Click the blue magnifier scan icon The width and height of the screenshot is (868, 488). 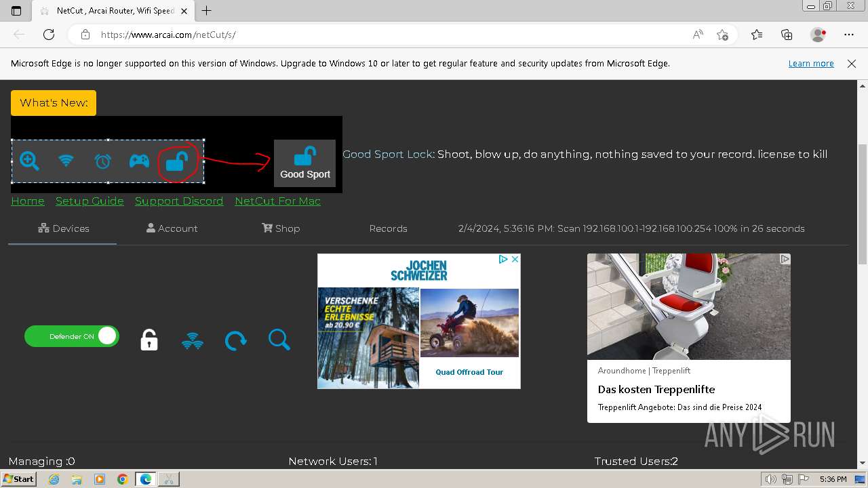tap(279, 340)
